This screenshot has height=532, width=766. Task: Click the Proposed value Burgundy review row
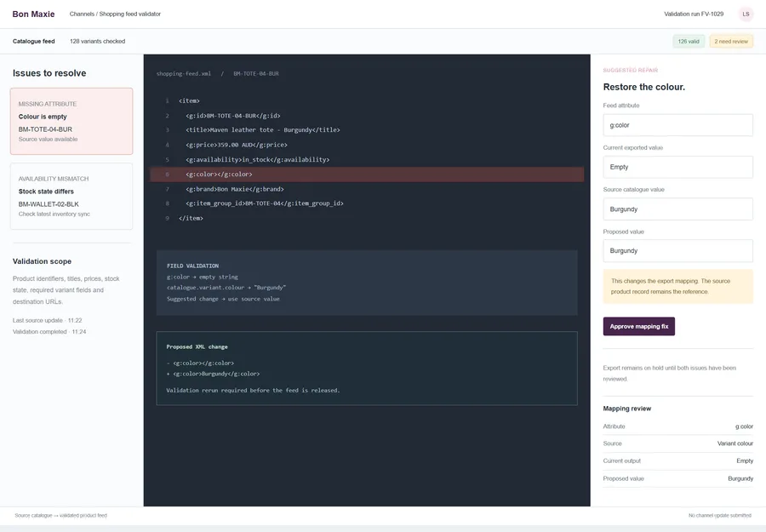click(x=677, y=478)
